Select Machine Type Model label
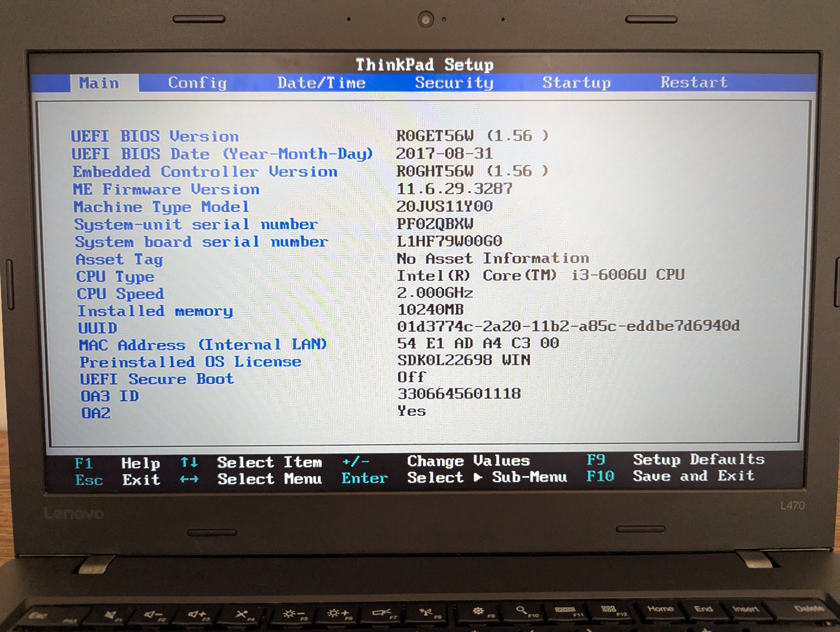The height and width of the screenshot is (632, 840). click(x=161, y=207)
